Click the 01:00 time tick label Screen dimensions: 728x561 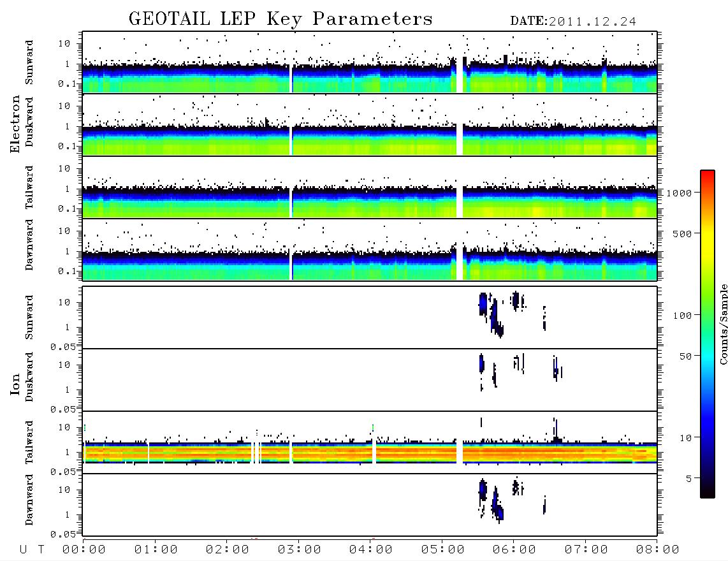156,550
